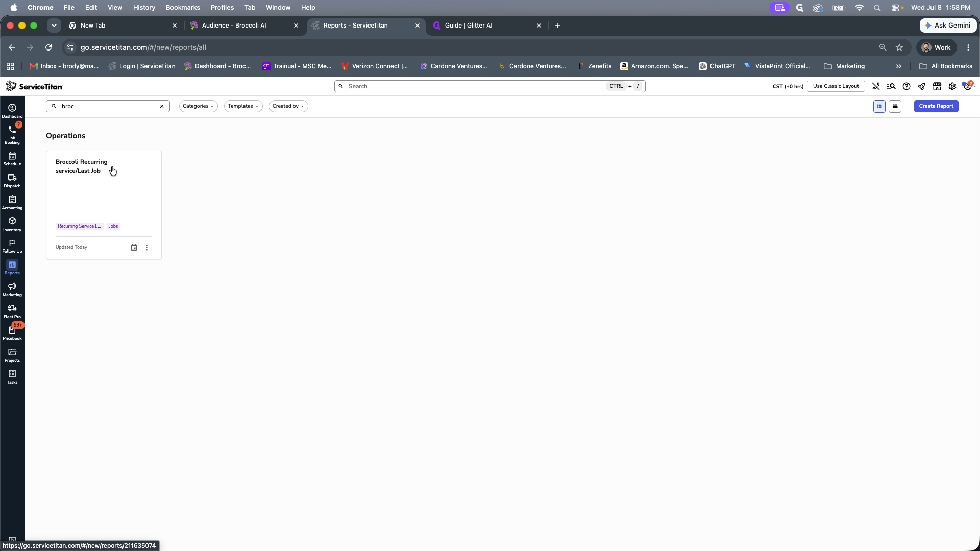980x551 pixels.
Task: Click the Create Report button
Action: tap(936, 106)
